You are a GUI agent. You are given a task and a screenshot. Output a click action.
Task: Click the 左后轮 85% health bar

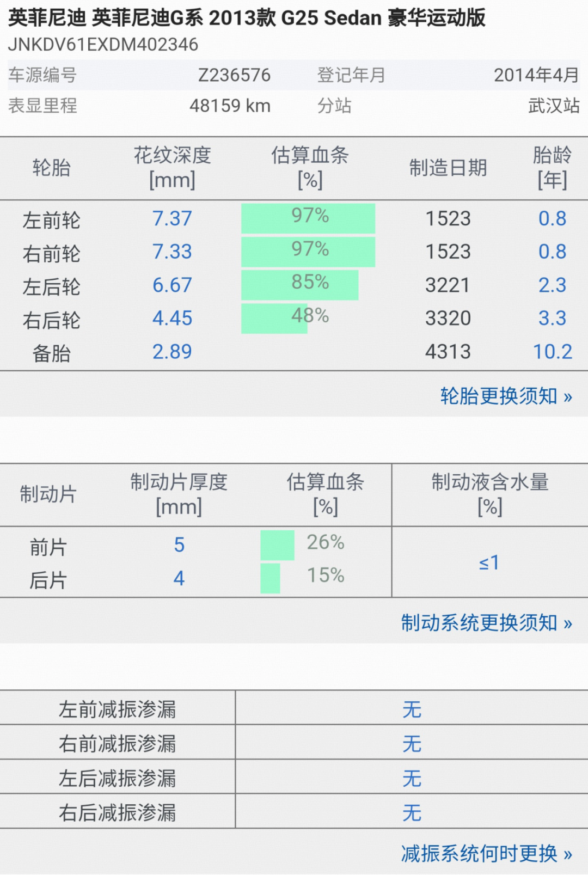(300, 285)
